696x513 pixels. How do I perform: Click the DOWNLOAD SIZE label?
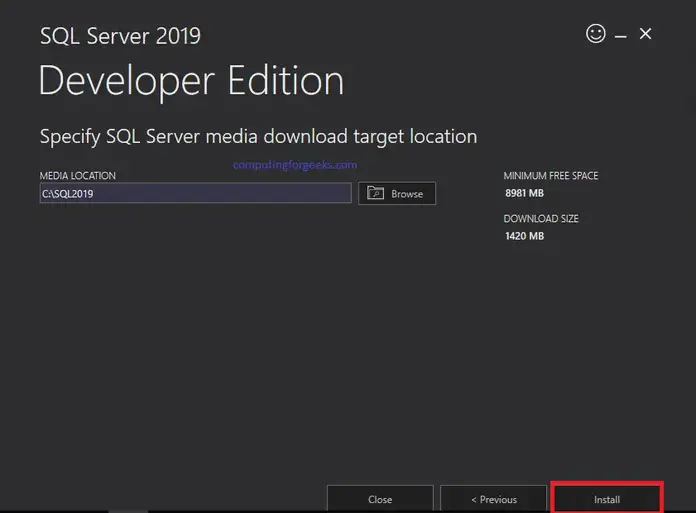tap(541, 218)
